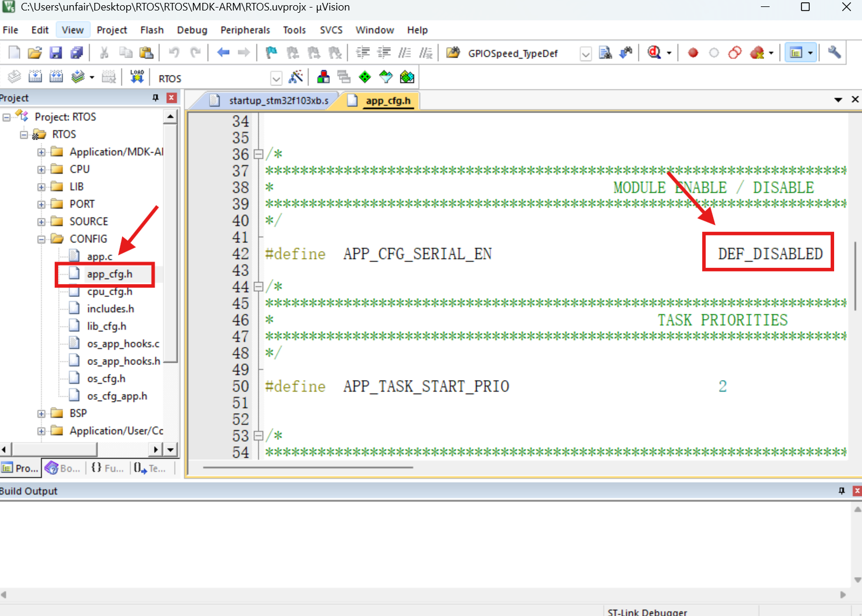Click the Incremental Find icon with the blue arrow

(x=626, y=53)
